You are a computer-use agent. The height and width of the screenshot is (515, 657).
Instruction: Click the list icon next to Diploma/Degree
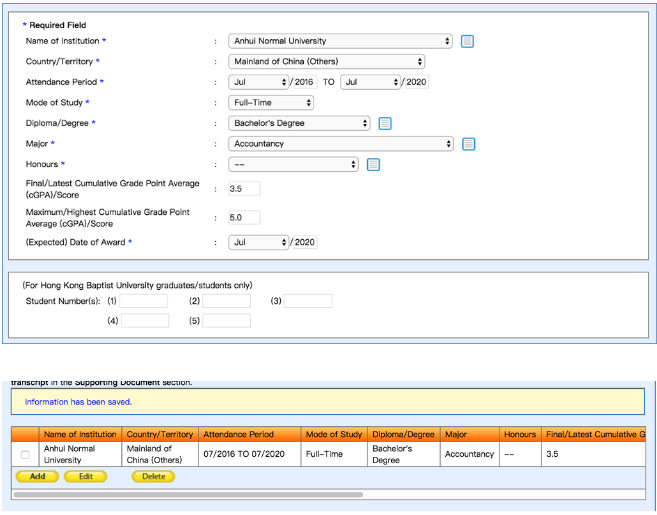coord(385,124)
